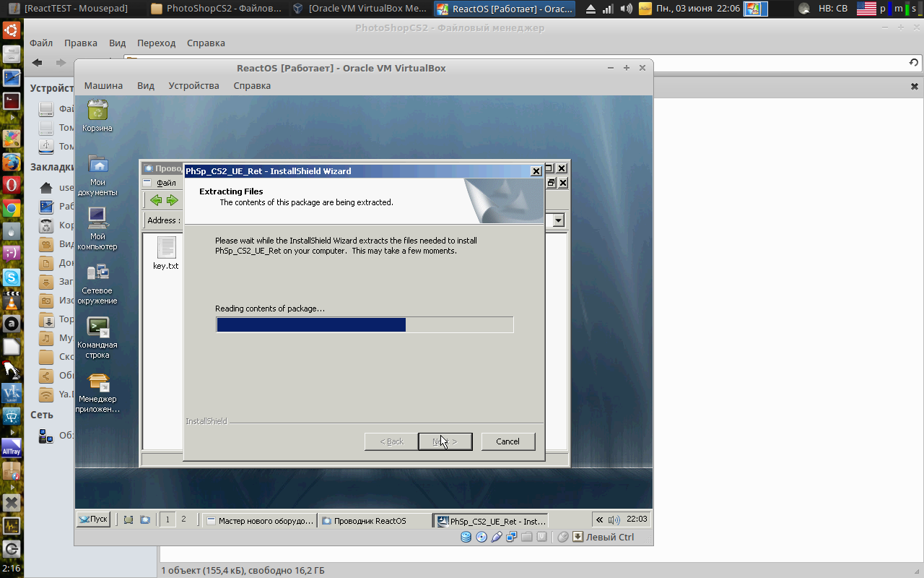Open Вид menu in VirtualBox window
Viewport: 924px width, 578px height.
[x=146, y=85]
